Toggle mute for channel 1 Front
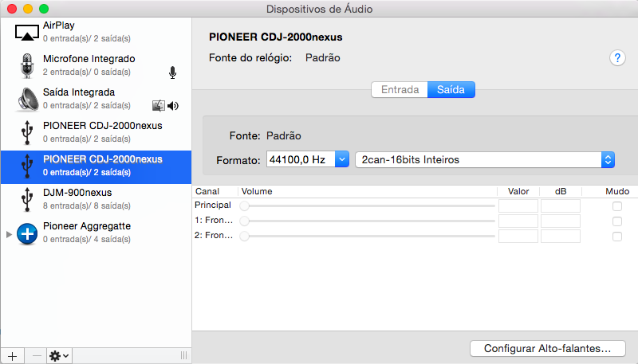Screen dimensions: 638x364 (x=616, y=221)
